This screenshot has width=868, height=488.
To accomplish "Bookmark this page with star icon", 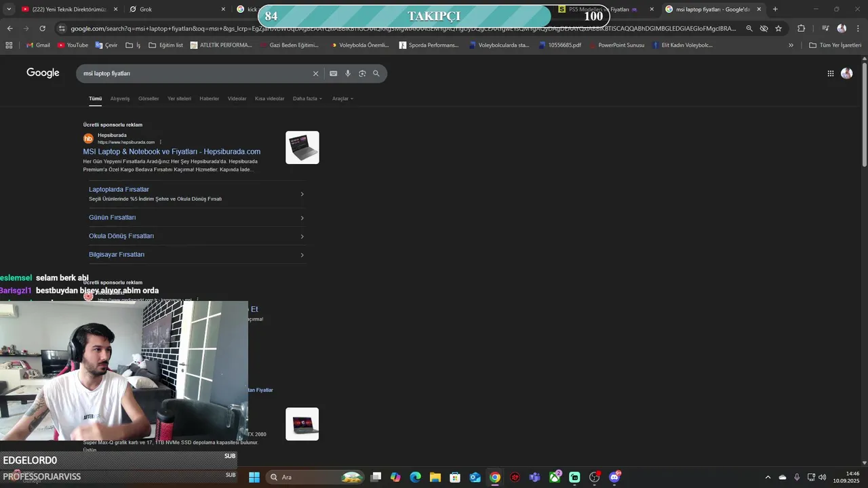I will coord(778,28).
